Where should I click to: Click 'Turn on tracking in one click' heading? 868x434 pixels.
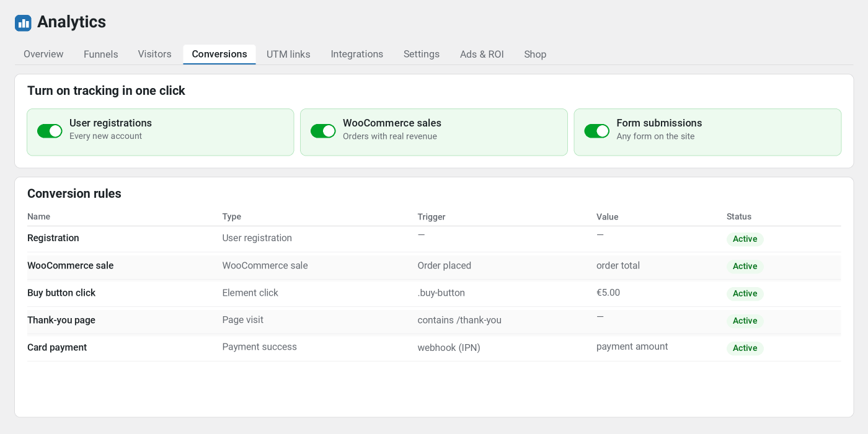pyautogui.click(x=106, y=91)
